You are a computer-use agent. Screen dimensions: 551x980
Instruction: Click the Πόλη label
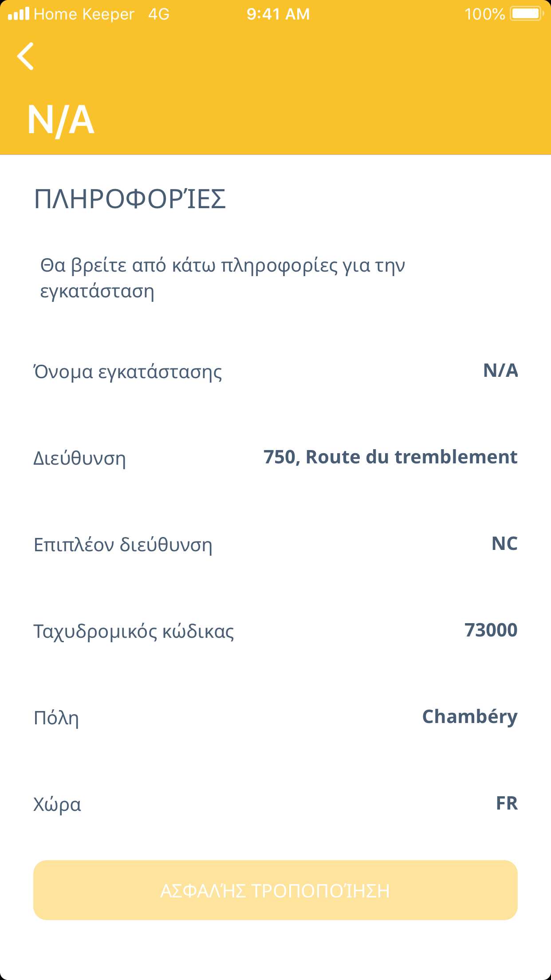coord(56,718)
